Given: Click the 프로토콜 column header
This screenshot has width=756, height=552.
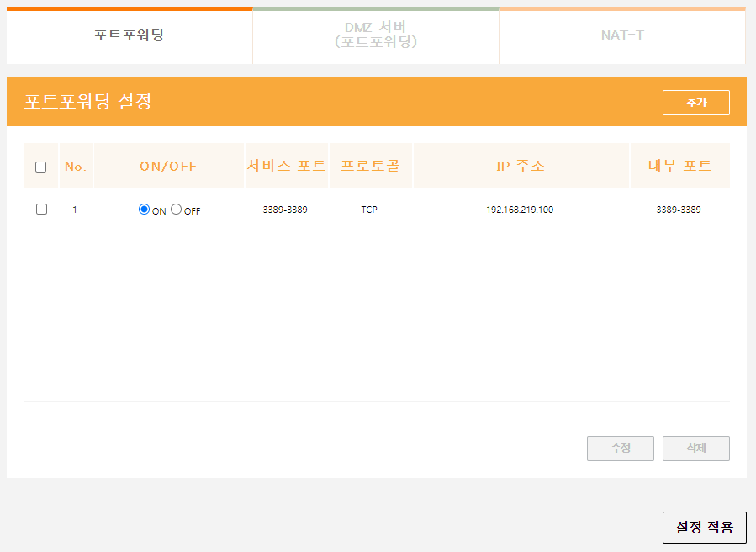Looking at the screenshot, I should (x=370, y=166).
